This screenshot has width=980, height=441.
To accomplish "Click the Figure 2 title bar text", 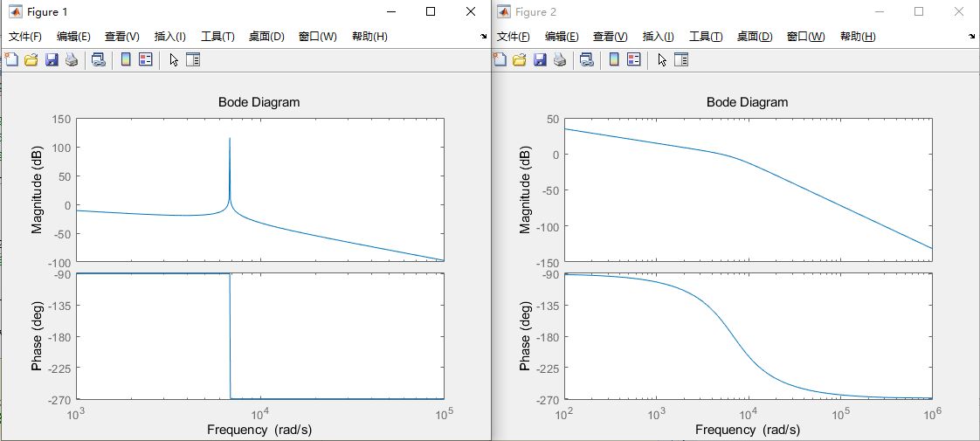I will pos(535,12).
